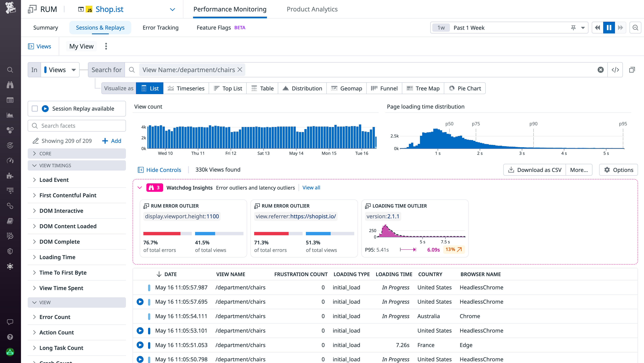This screenshot has height=363, width=644.
Task: Download the views as CSV
Action: [x=534, y=170]
